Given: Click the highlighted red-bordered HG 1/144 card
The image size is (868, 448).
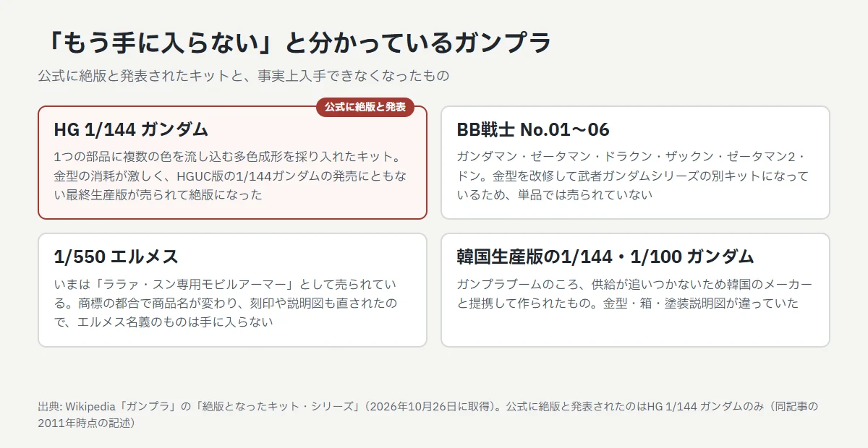Looking at the screenshot, I should [x=232, y=163].
